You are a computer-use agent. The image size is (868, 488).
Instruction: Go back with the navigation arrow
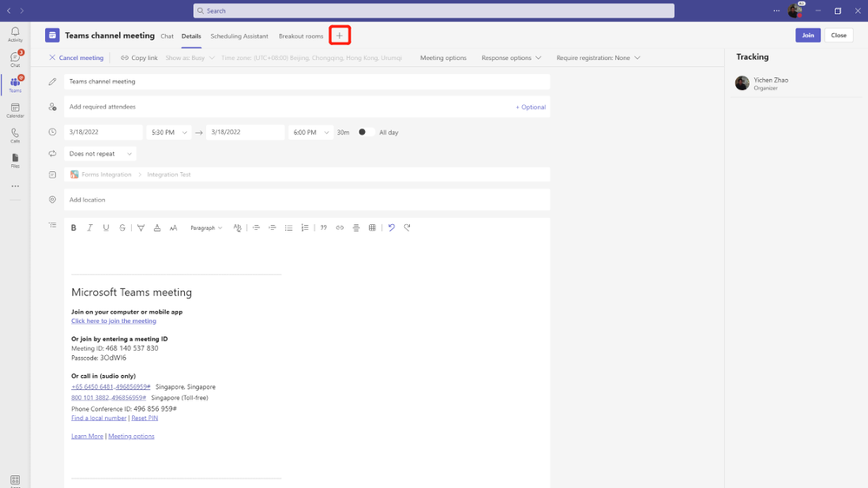point(9,10)
